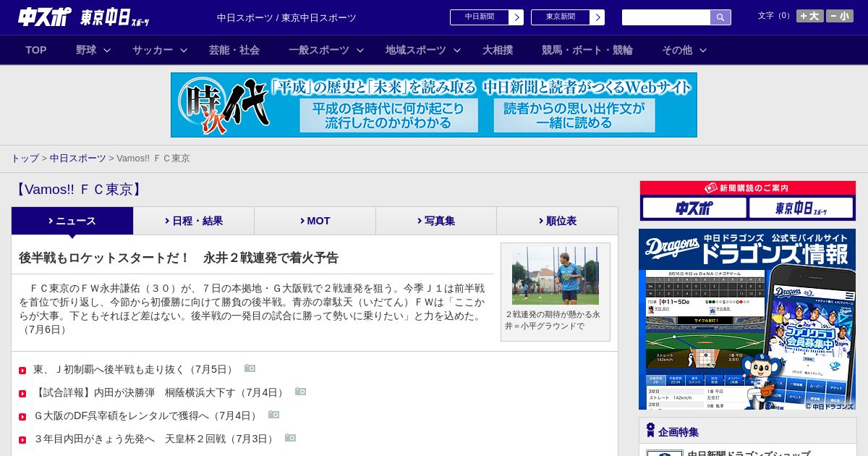The height and width of the screenshot is (456, 868).
Task: Click red bullet icon before Ｇ大阪のDF呉宰碩
Action: [22, 417]
